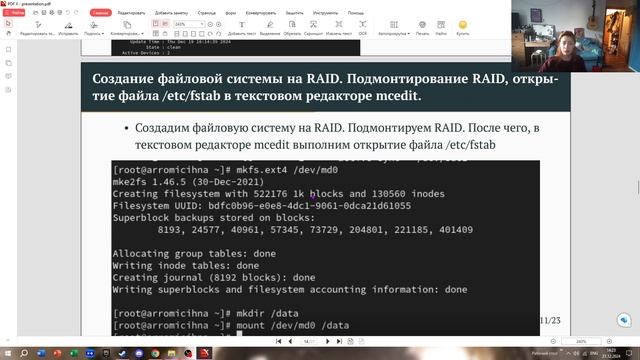Click the save icon in quick toolbar
This screenshot has width=640, height=360.
[44, 13]
